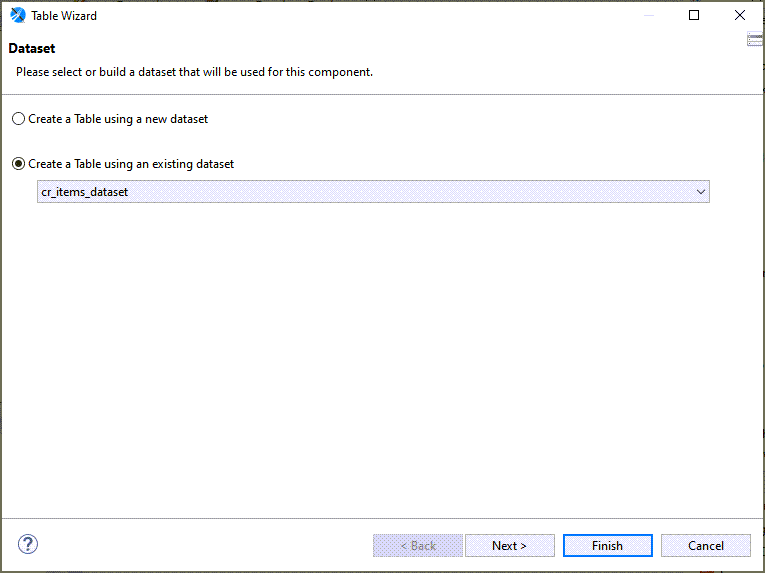
Task: Click the Table Wizard title bar icon
Action: [x=17, y=16]
